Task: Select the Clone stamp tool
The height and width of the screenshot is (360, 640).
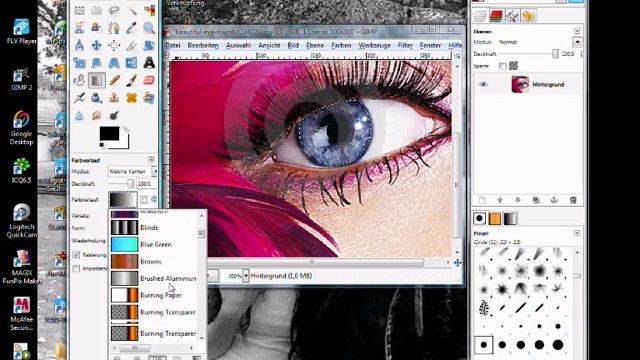Action: click(x=114, y=98)
